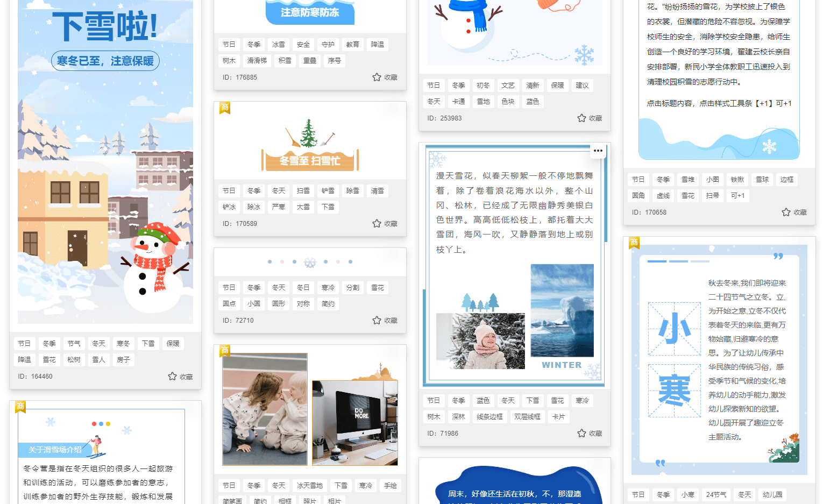Click the 商 badge on the 冬雪至扫雪忙 template
The width and height of the screenshot is (830, 504).
pyautogui.click(x=224, y=108)
